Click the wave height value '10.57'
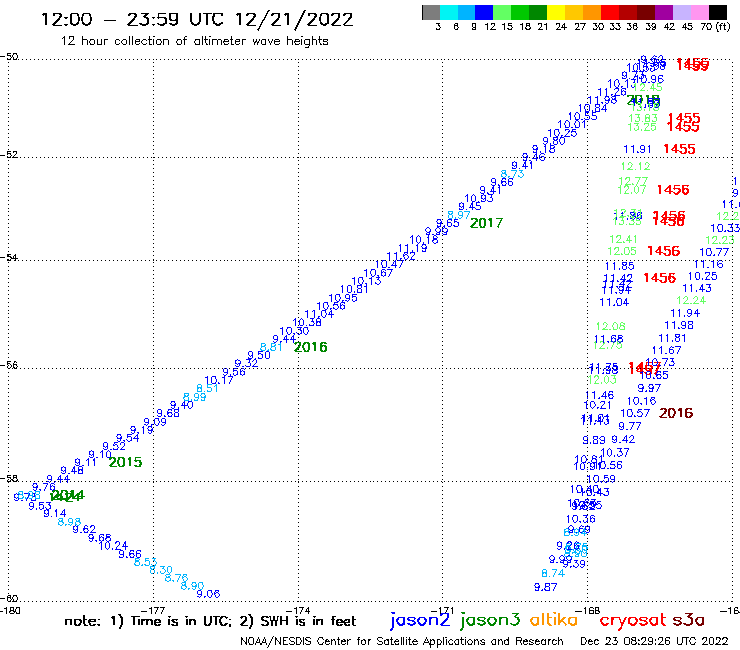Viewport: 740px width, 650px height. pyautogui.click(x=635, y=413)
